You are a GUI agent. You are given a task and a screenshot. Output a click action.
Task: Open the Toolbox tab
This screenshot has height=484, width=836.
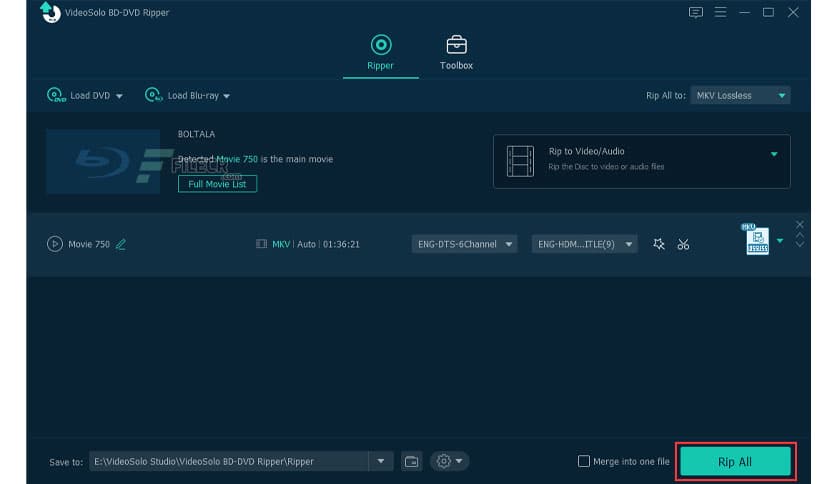coord(456,52)
